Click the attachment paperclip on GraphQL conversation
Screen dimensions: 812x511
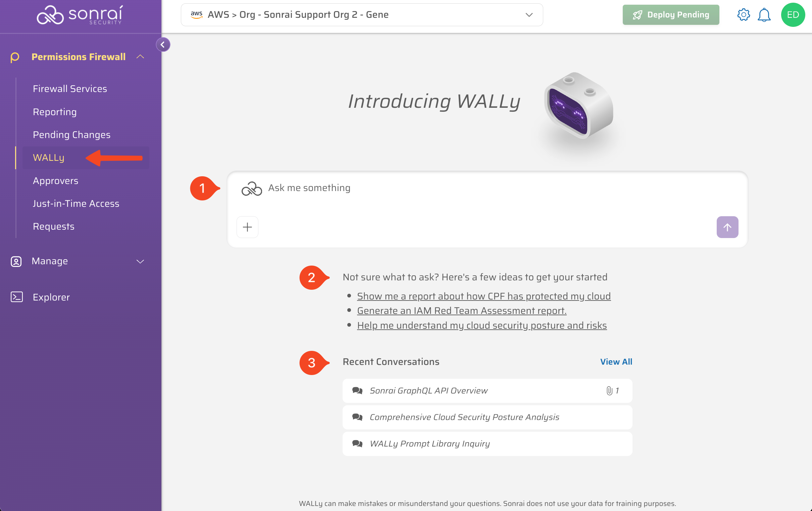pos(609,390)
